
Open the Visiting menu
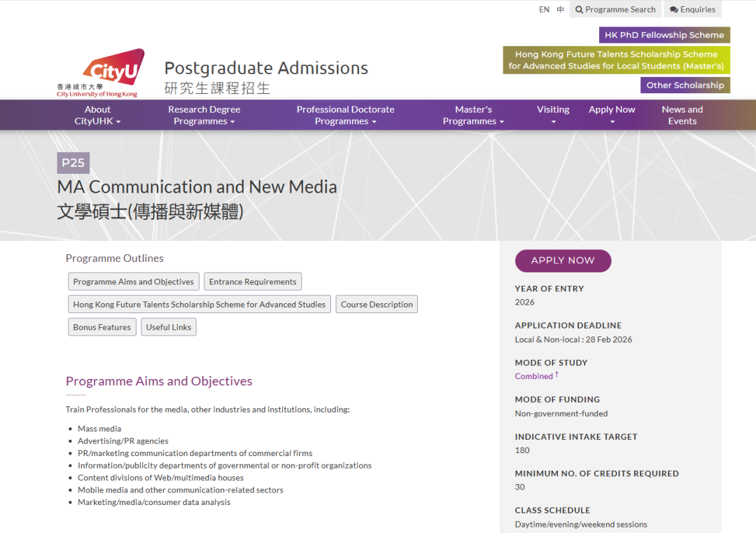[553, 115]
